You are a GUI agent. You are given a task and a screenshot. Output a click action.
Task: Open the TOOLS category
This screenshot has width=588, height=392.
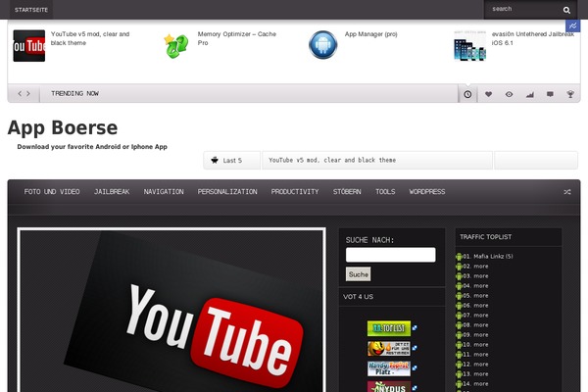click(x=385, y=192)
